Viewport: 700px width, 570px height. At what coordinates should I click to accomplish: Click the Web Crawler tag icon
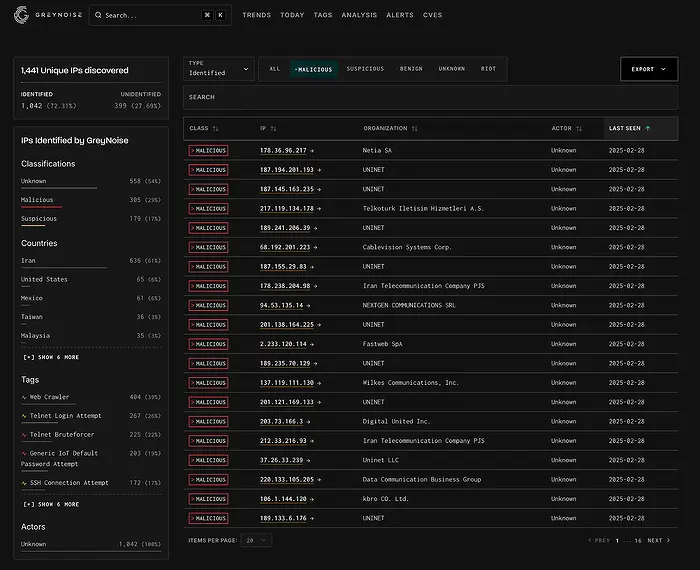25,397
